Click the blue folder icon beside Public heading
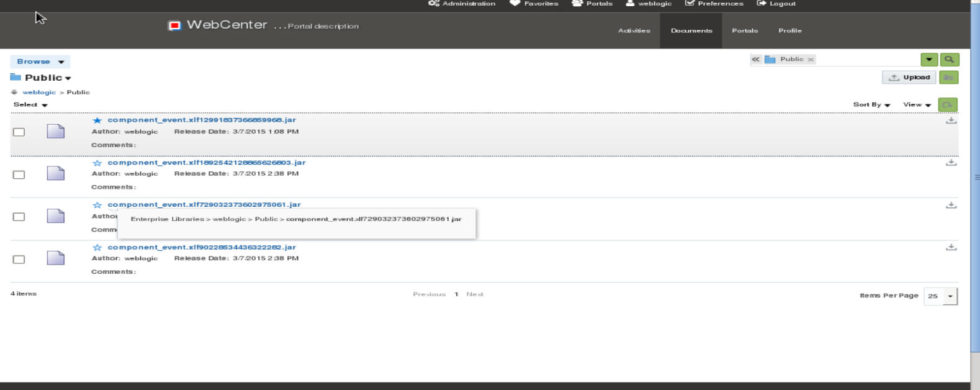 (16, 77)
